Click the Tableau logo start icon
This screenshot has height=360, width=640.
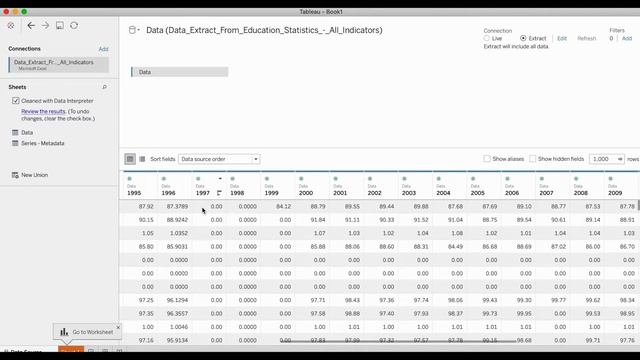pos(11,25)
